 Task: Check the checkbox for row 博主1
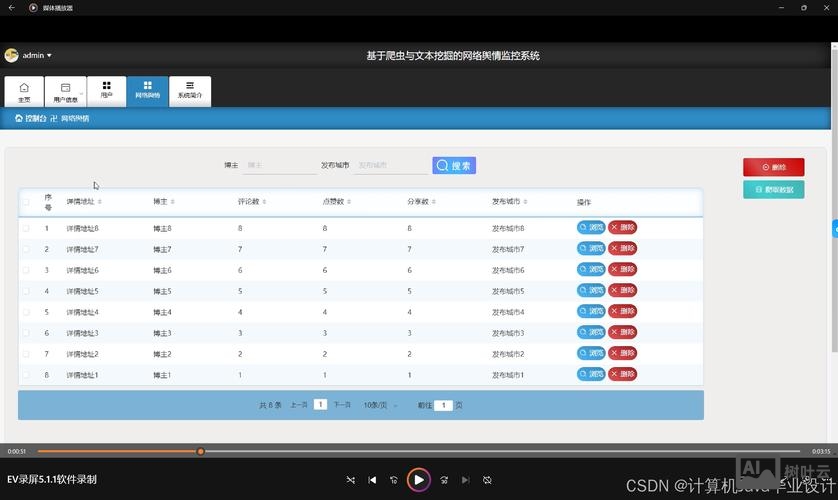[x=26, y=374]
